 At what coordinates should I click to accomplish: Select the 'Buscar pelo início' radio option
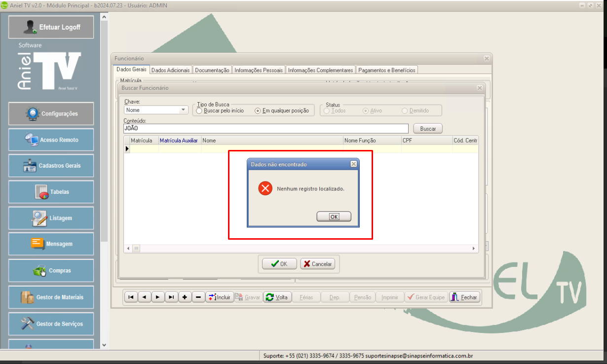coord(199,111)
